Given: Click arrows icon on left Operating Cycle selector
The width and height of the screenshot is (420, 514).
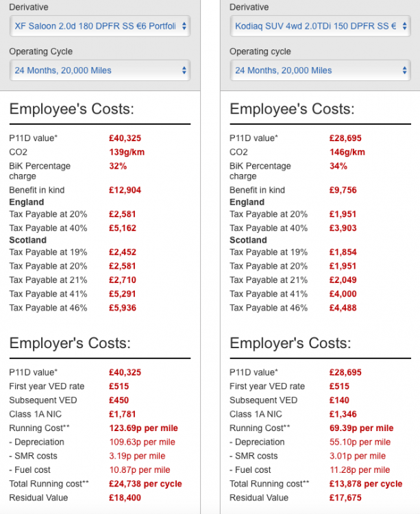Looking at the screenshot, I should 184,70.
